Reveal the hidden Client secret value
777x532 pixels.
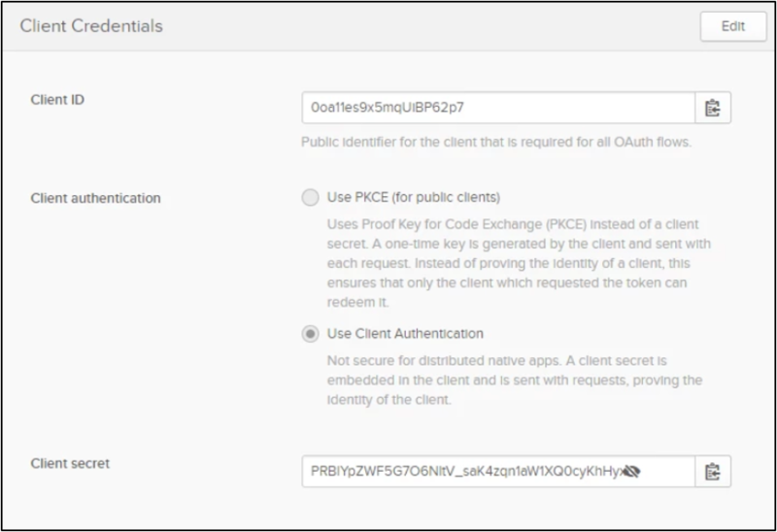pyautogui.click(x=630, y=471)
